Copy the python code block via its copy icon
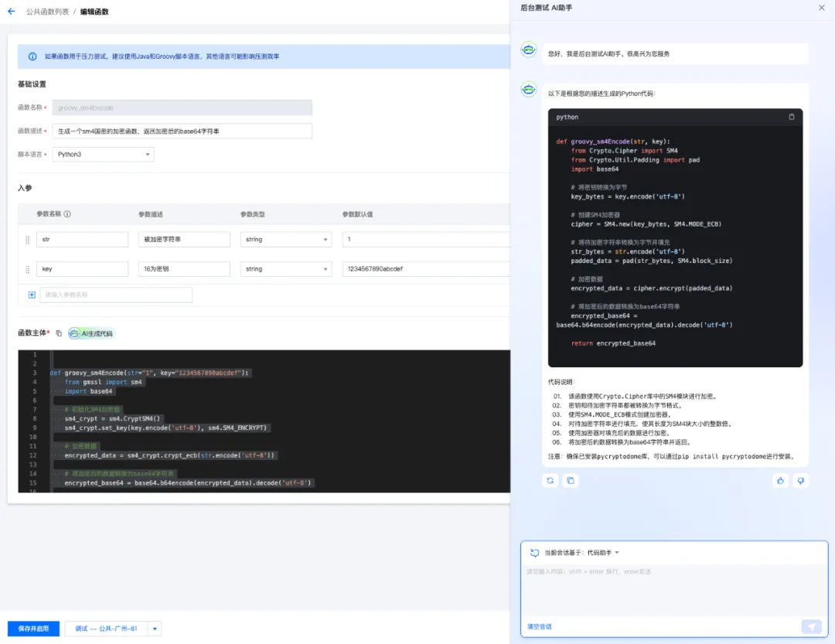The image size is (835, 644). pyautogui.click(x=792, y=118)
